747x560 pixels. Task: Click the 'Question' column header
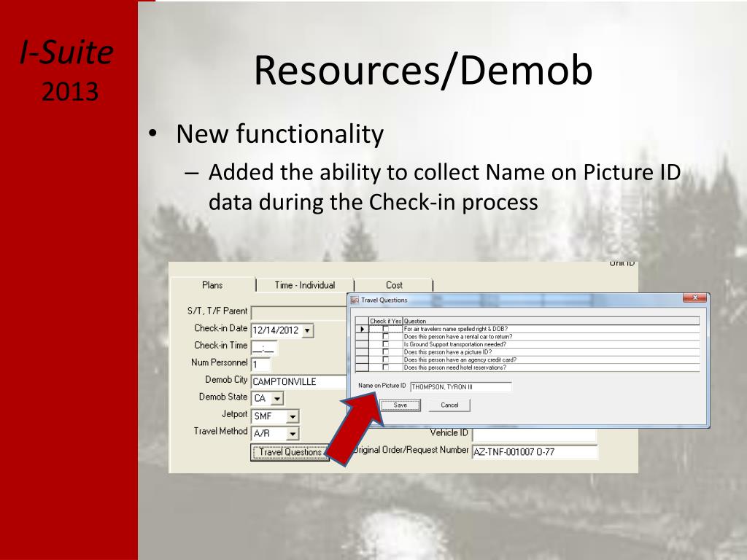click(551, 322)
